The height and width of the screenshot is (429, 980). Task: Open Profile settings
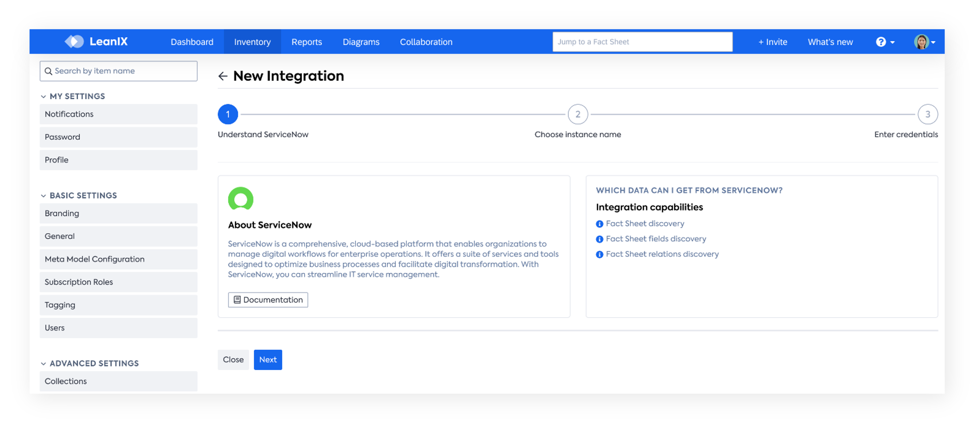point(118,160)
